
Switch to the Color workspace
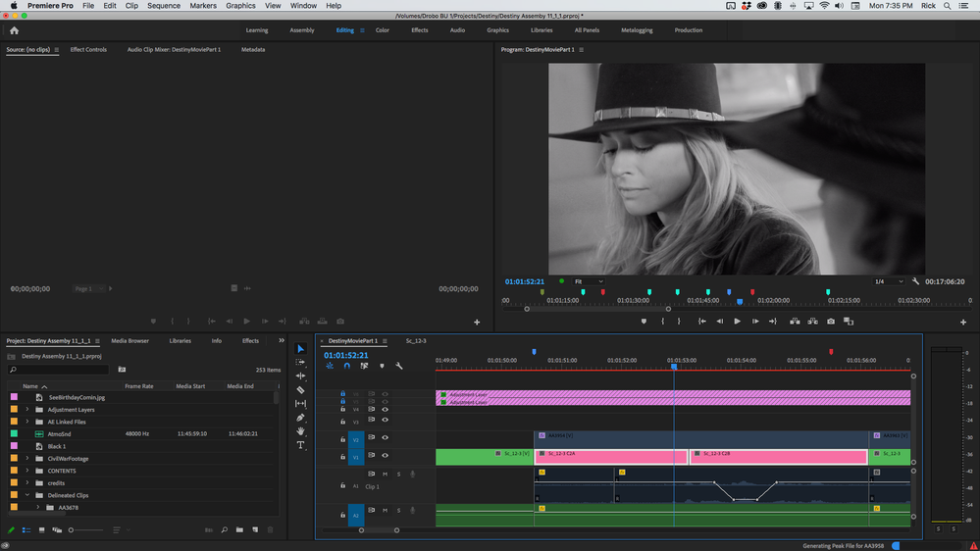[382, 30]
